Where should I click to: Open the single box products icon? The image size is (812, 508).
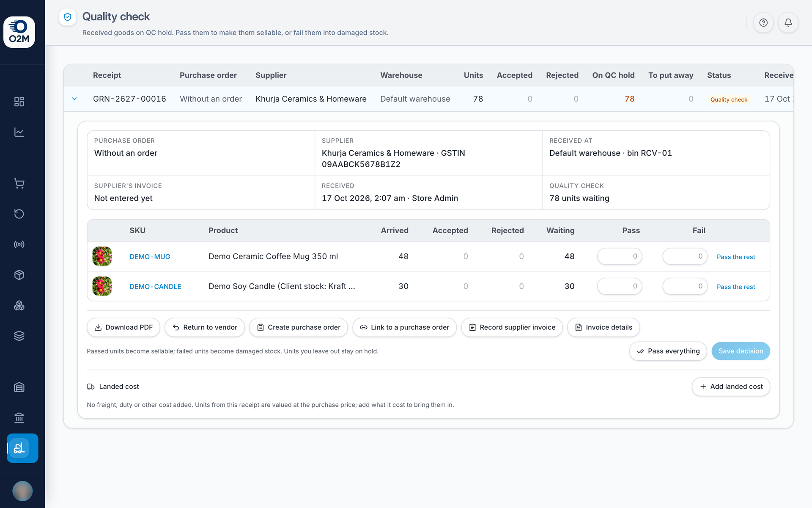click(x=19, y=275)
